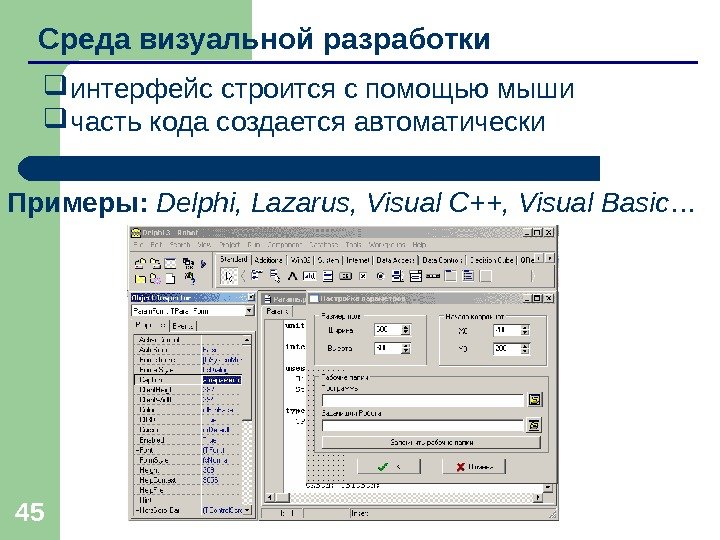Screen dimensions: 720x540
Task: Open the Help menu
Action: point(419,245)
